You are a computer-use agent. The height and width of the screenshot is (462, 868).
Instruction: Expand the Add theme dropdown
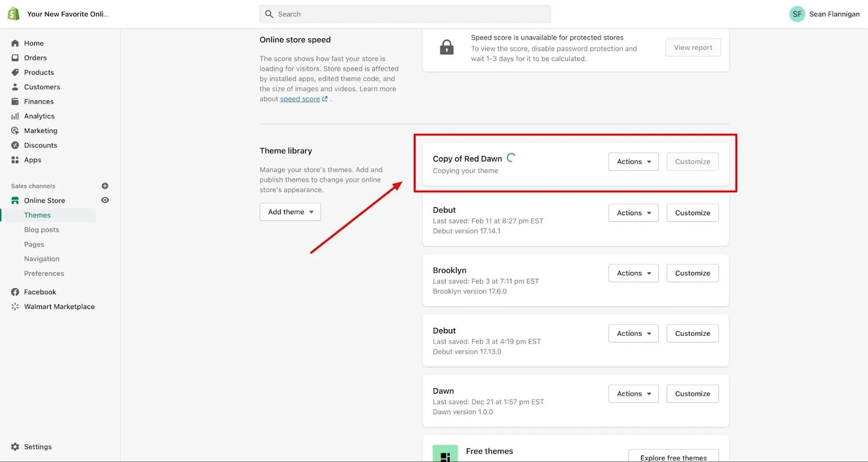[x=290, y=212]
